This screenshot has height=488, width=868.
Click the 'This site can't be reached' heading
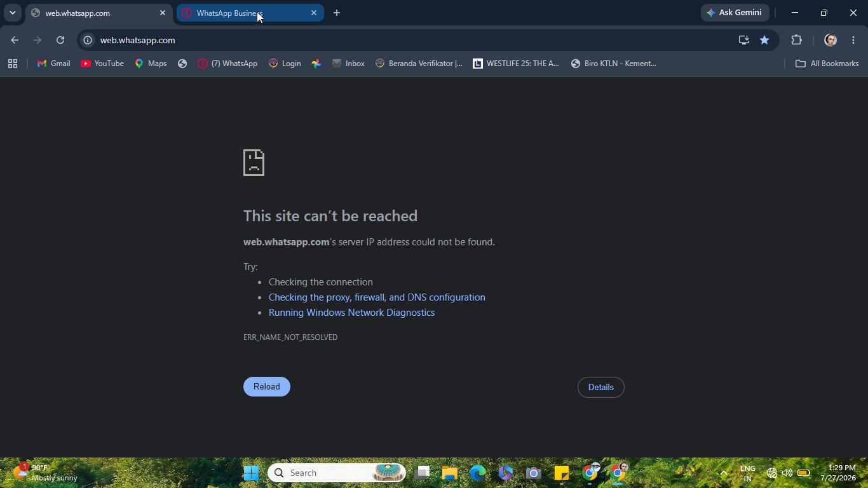pyautogui.click(x=330, y=216)
